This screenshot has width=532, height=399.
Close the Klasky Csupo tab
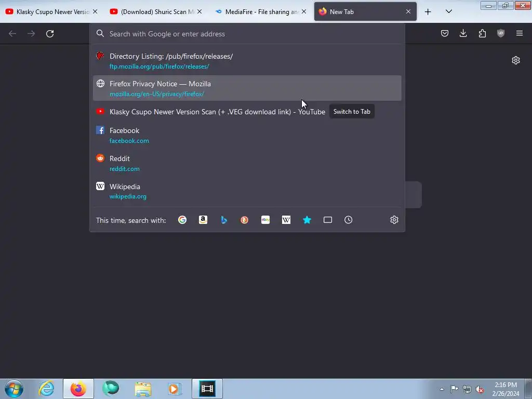coord(96,11)
